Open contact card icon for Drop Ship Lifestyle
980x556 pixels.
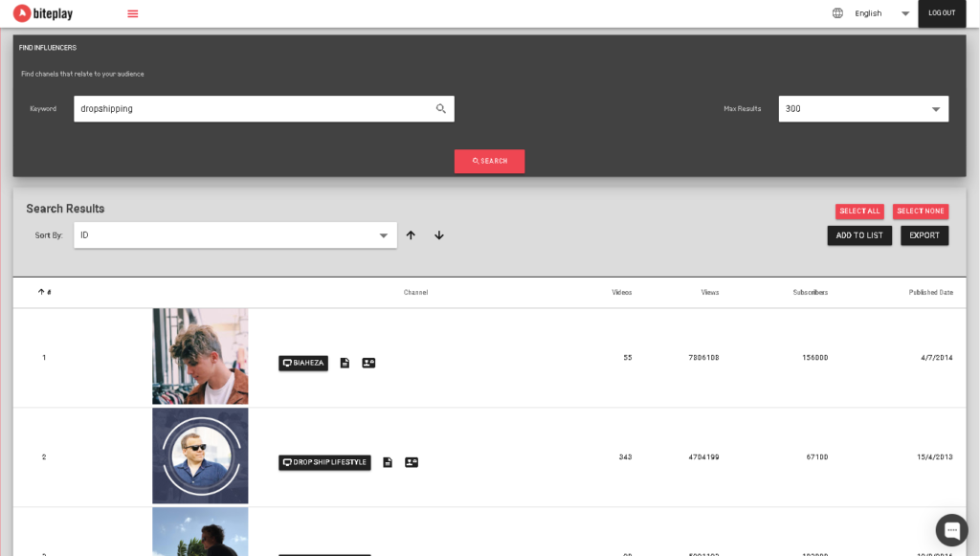pos(412,462)
